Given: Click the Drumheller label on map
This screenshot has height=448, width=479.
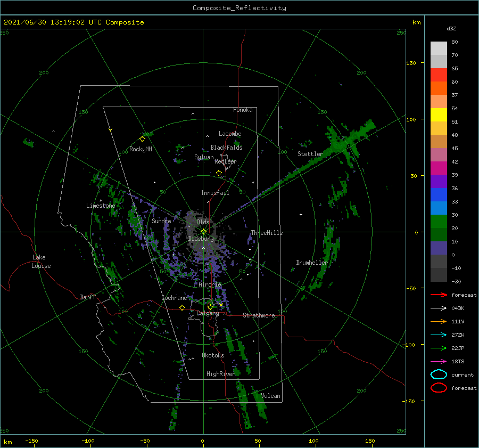Looking at the screenshot, I should [312, 263].
